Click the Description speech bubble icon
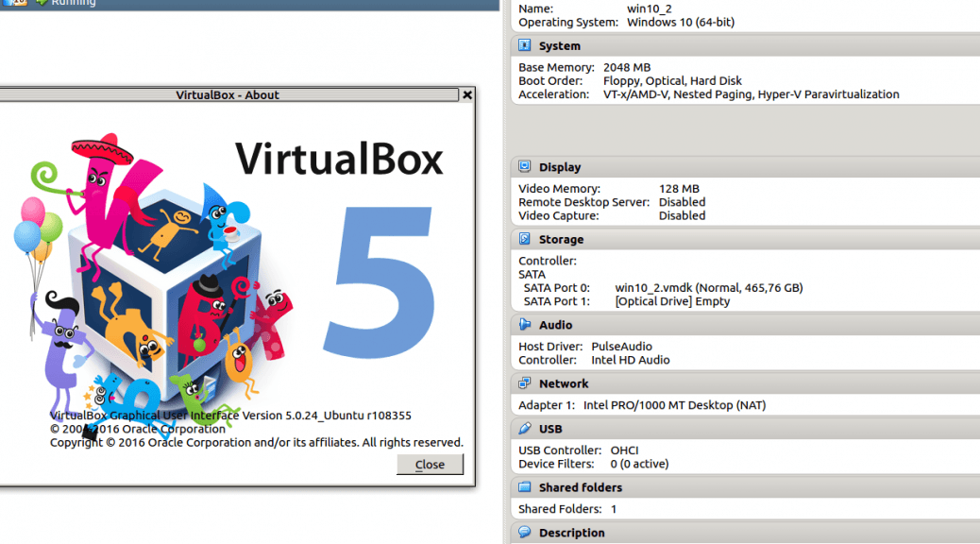Screen dimensions: 980x544 (x=524, y=532)
